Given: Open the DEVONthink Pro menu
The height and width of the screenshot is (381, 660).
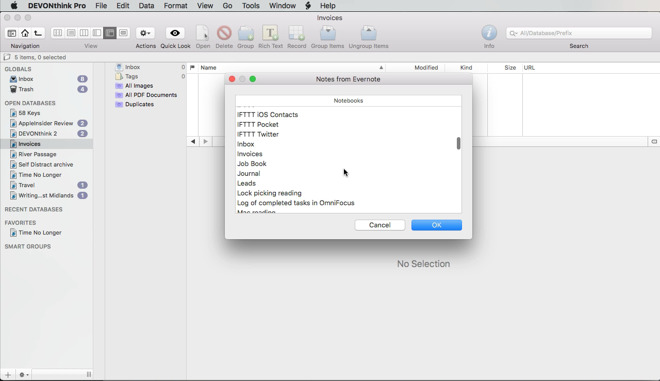Looking at the screenshot, I should tap(57, 5).
